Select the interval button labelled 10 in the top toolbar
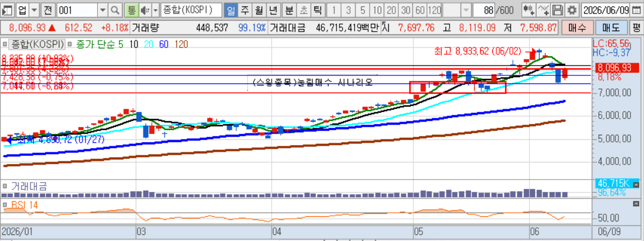The height and width of the screenshot is (241, 644). [x=378, y=10]
